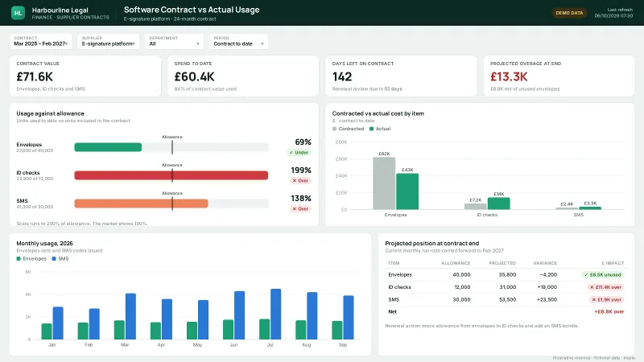Open the Period dropdown Contract to date
Viewport: 644px width, 362px height.
click(238, 41)
